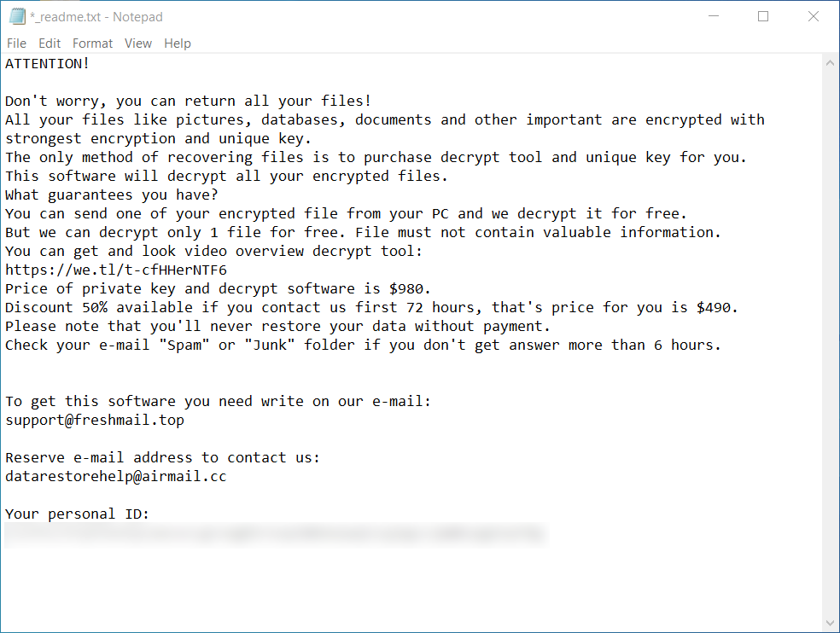Open the File menu
The image size is (840, 633).
(x=16, y=44)
